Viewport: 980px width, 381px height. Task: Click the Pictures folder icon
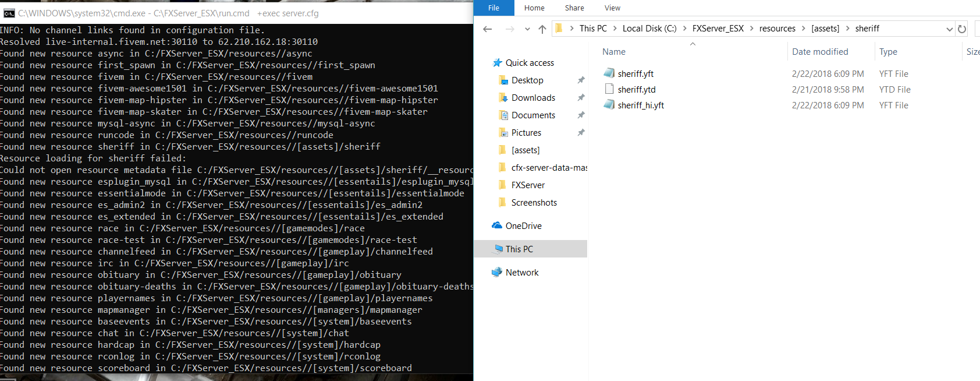click(x=503, y=132)
